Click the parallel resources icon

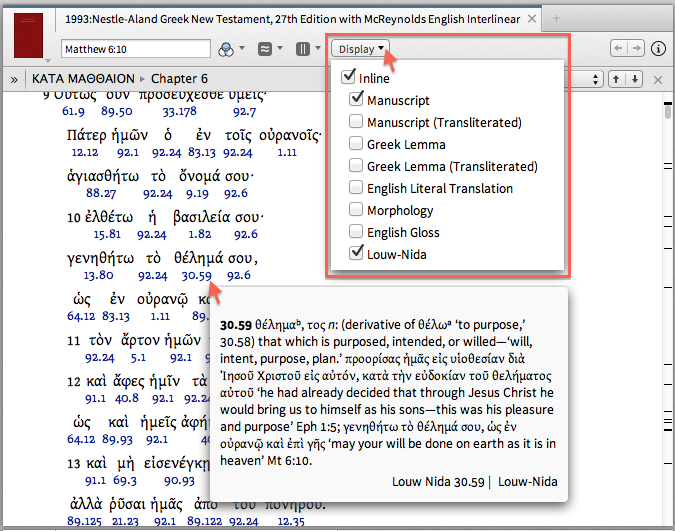point(265,49)
